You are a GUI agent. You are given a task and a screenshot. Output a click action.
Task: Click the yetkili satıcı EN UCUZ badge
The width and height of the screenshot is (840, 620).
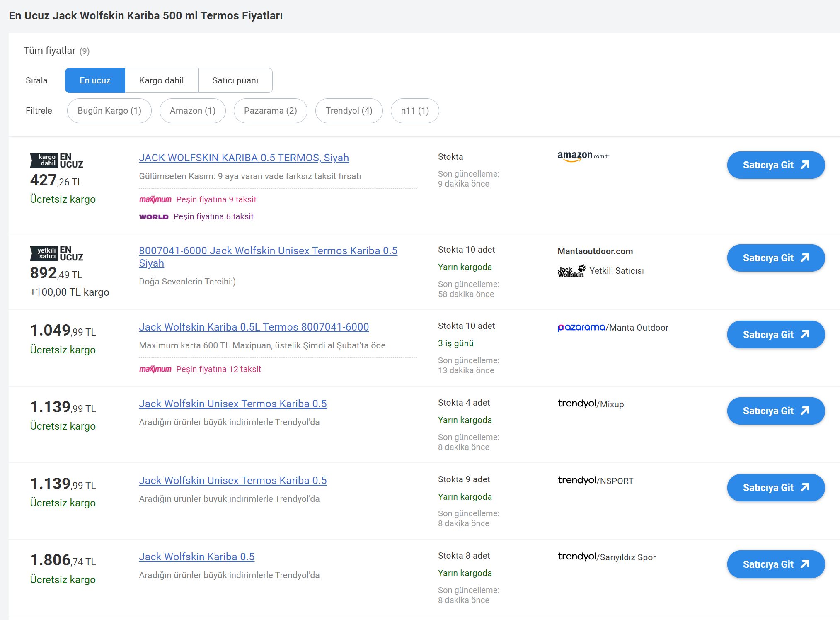[x=56, y=253]
